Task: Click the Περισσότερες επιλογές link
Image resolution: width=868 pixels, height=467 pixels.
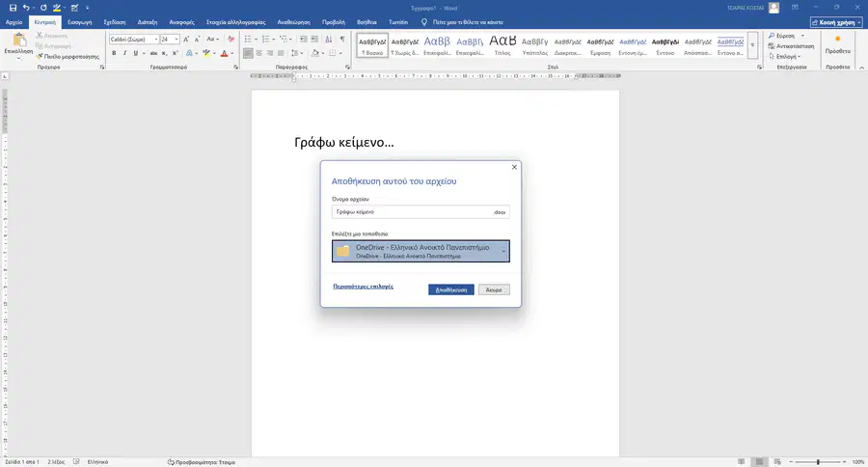Action: point(364,287)
